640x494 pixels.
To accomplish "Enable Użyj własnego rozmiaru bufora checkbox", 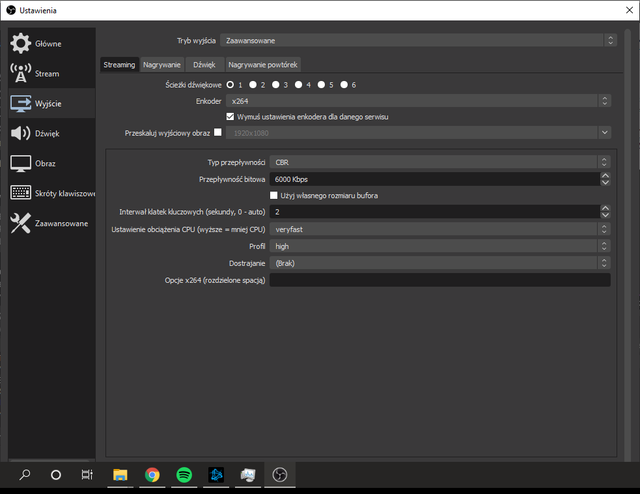I will point(273,196).
